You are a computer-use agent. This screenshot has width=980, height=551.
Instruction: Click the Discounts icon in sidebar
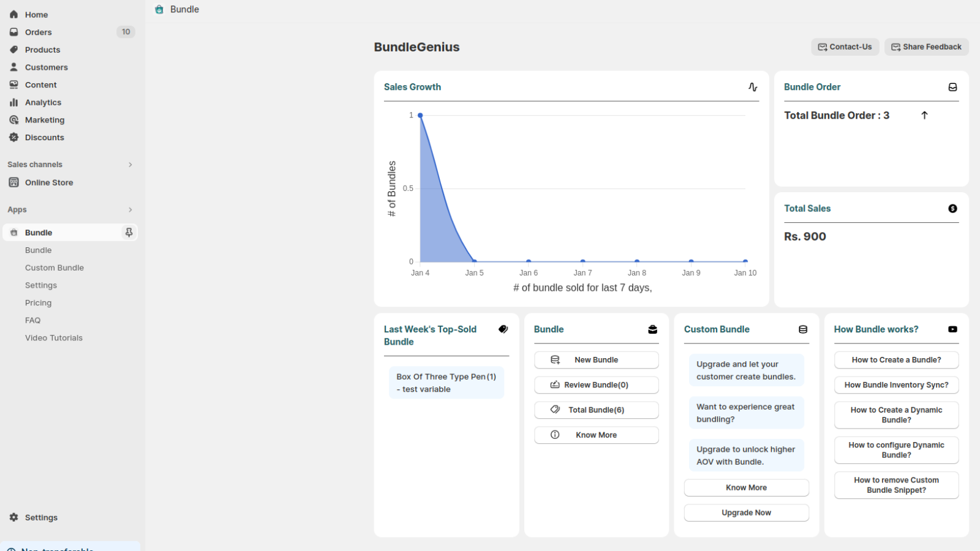click(x=14, y=138)
